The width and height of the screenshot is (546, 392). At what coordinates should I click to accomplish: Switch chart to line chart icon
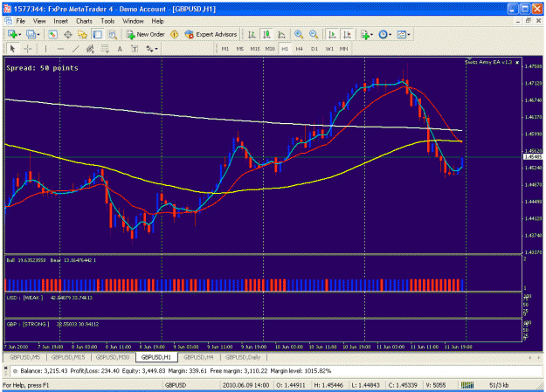pyautogui.click(x=281, y=34)
